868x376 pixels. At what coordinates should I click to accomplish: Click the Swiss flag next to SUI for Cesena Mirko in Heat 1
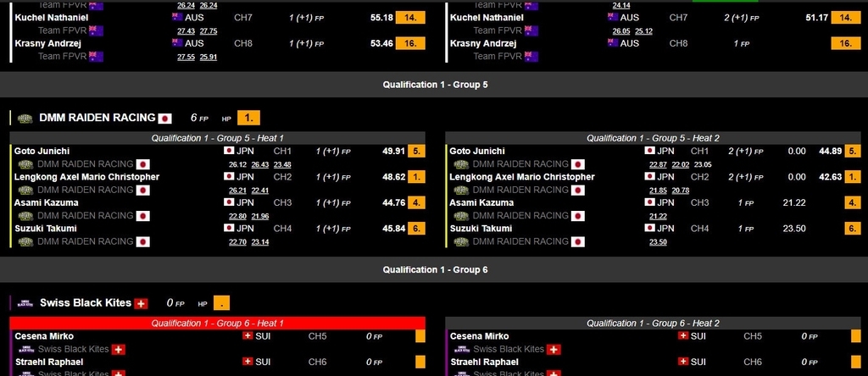click(x=248, y=336)
